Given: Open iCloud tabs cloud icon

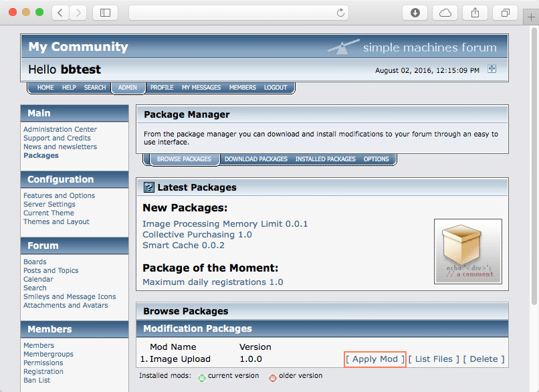Looking at the screenshot, I should (x=445, y=13).
